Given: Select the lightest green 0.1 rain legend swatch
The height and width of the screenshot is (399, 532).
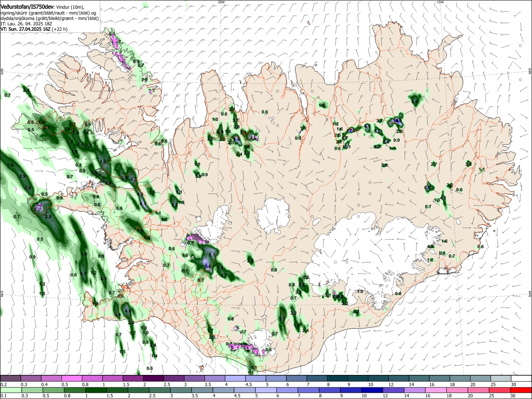Looking at the screenshot, I should point(10,390).
